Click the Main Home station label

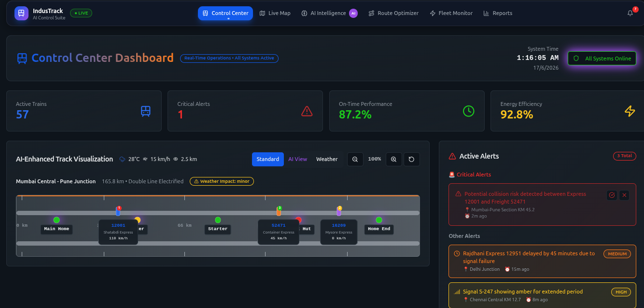[56, 229]
